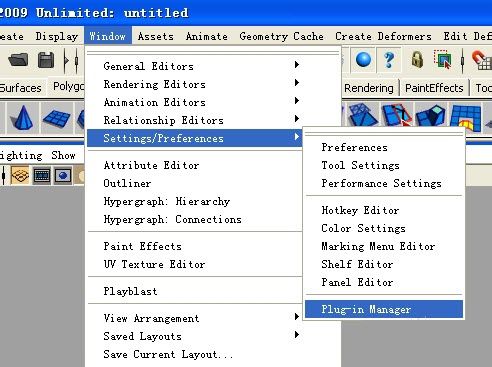Open Color Settings
This screenshot has height=367, width=492.
click(x=384, y=228)
